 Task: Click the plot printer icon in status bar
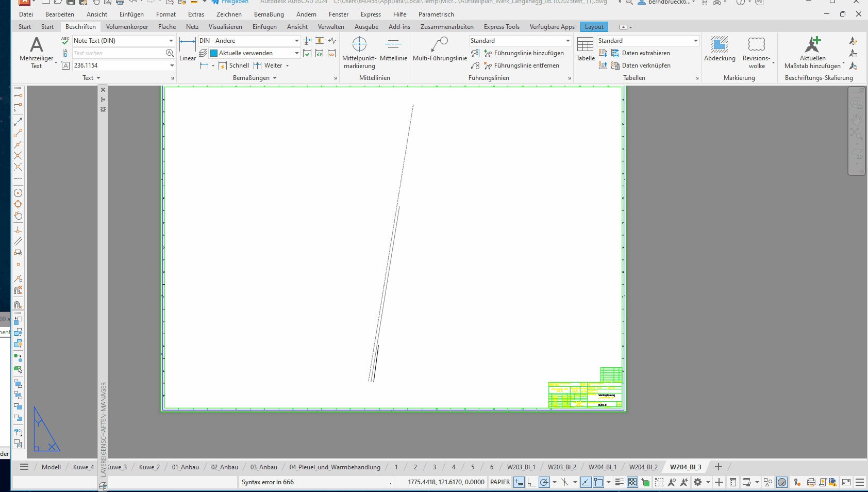(811, 482)
